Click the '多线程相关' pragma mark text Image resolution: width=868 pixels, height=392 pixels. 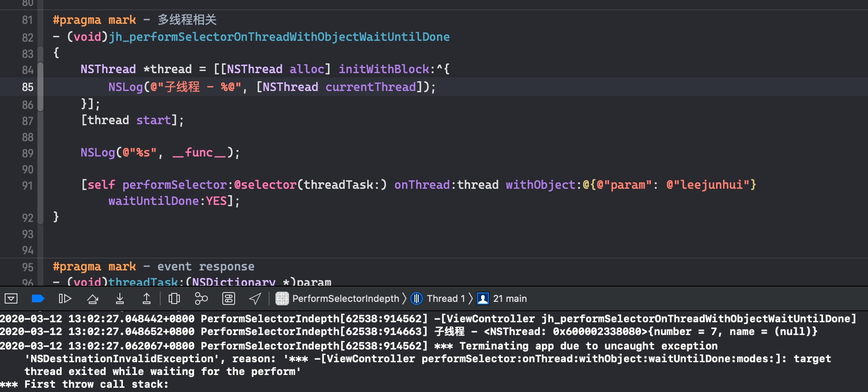pyautogui.click(x=187, y=20)
